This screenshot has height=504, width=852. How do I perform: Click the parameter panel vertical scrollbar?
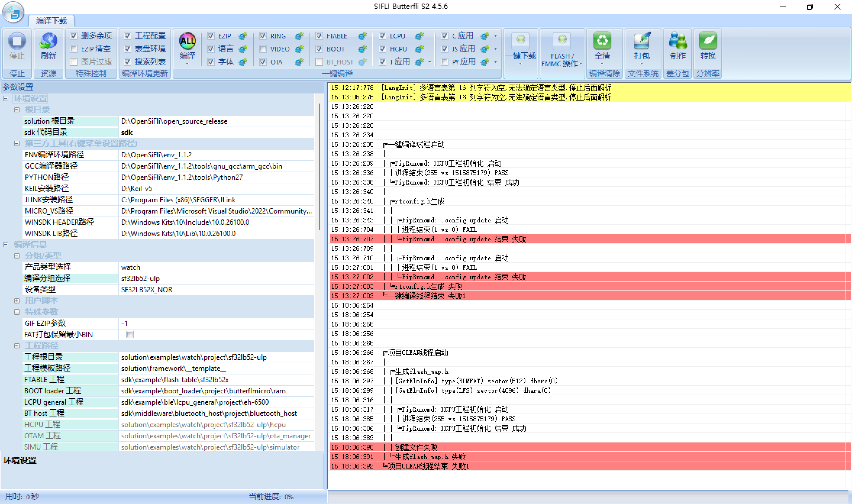[x=319, y=167]
